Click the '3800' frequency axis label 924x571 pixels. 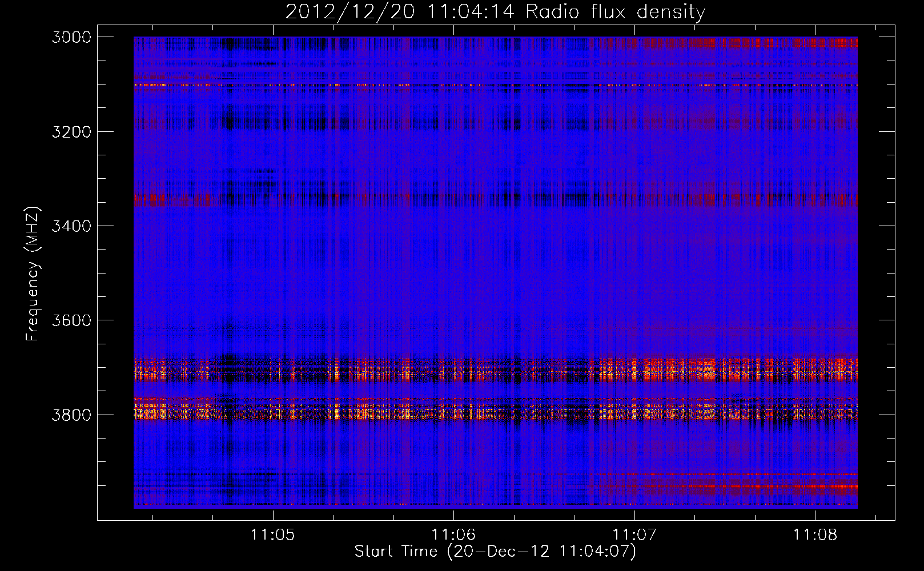coord(71,415)
